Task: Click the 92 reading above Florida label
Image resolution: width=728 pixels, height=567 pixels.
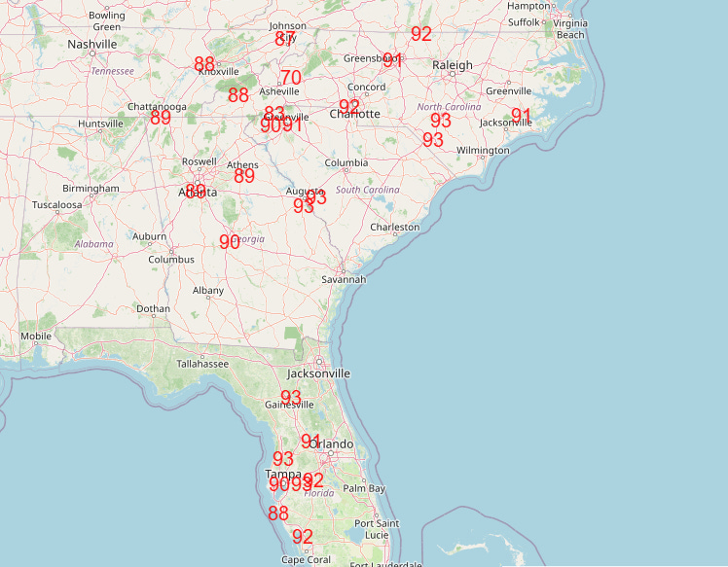Action: coord(314,480)
